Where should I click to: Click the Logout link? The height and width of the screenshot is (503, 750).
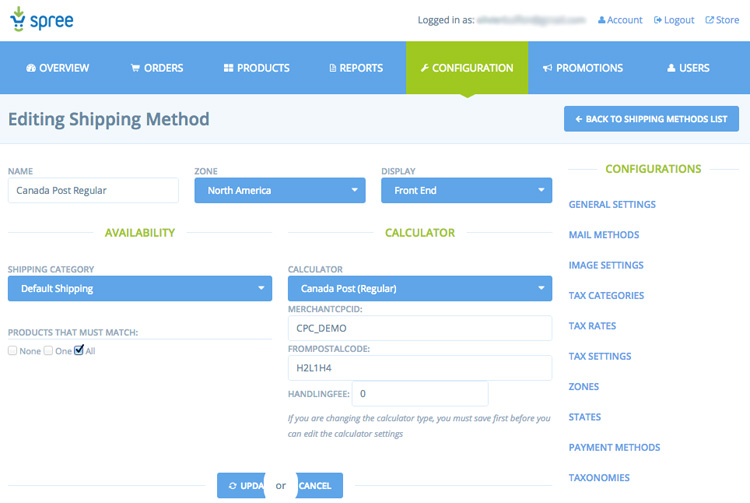click(674, 20)
